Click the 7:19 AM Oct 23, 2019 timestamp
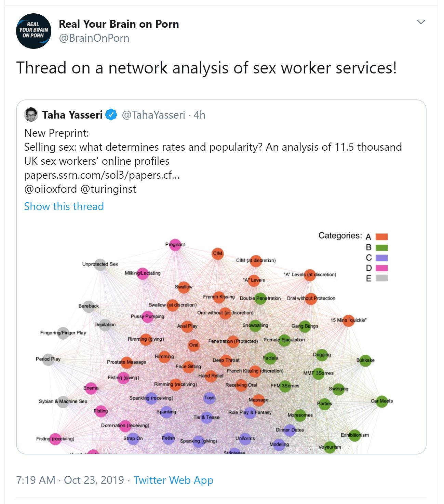The image size is (444, 504). tap(70, 480)
